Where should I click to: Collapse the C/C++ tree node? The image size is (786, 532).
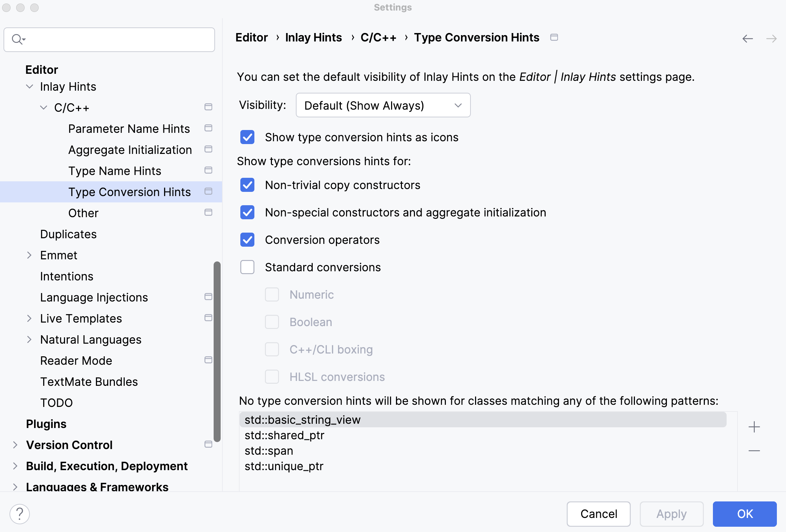tap(44, 108)
